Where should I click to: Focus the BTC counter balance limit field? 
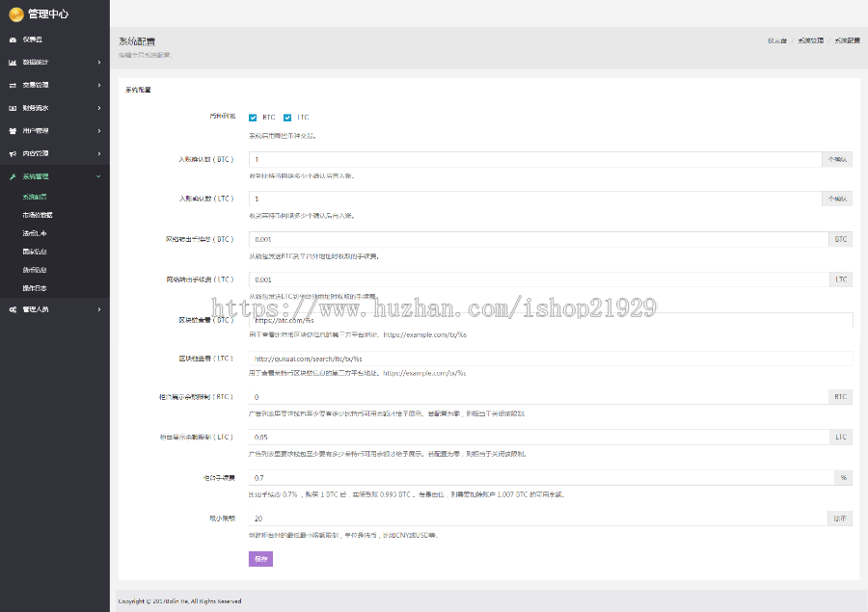click(538, 397)
